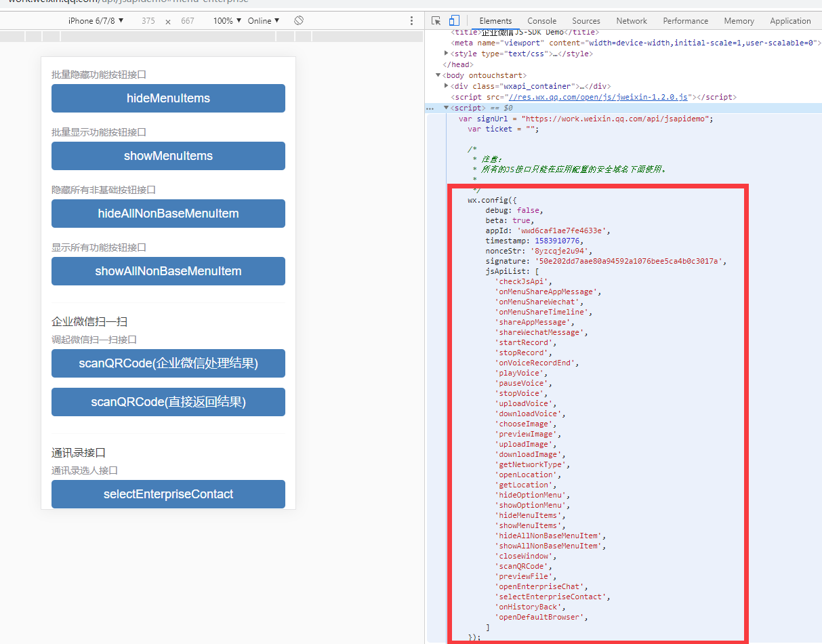Open the Online throttling dropdown

tap(264, 21)
